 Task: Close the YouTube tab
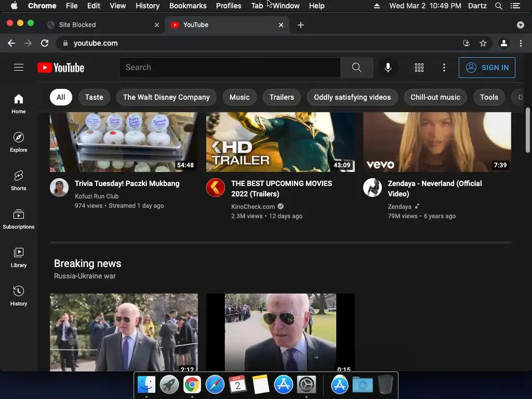[x=281, y=25]
